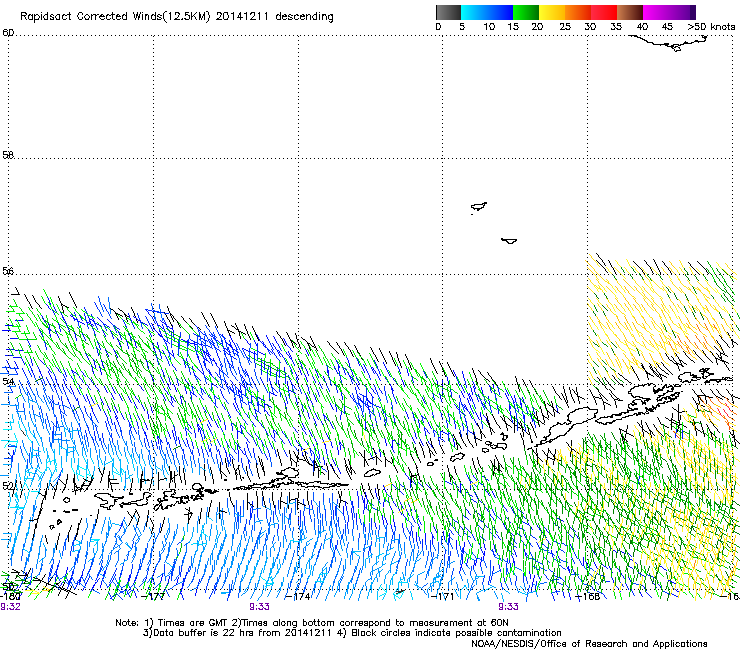Viewport: 740px width, 650px height.
Task: Select the '10' legend scale label
Action: click(x=489, y=27)
